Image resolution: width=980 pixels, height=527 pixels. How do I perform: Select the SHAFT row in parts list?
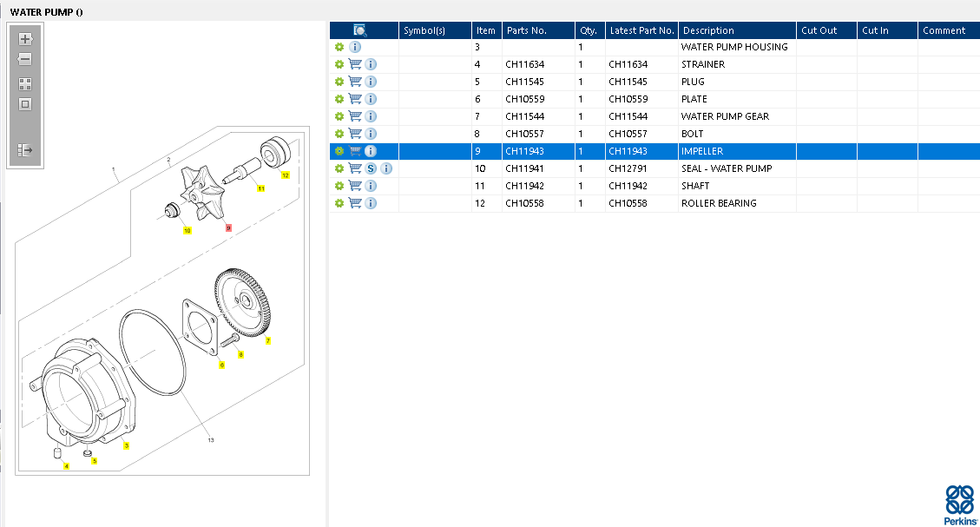pyautogui.click(x=695, y=186)
